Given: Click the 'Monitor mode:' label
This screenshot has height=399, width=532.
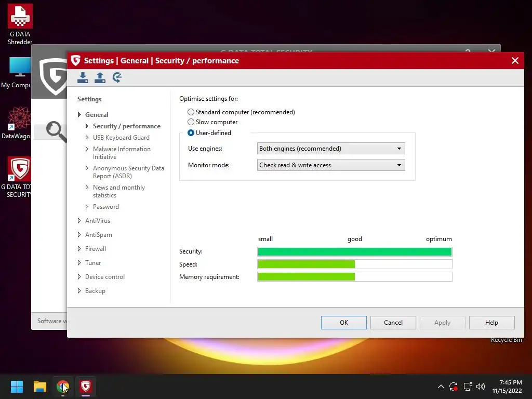Looking at the screenshot, I should 209,165.
